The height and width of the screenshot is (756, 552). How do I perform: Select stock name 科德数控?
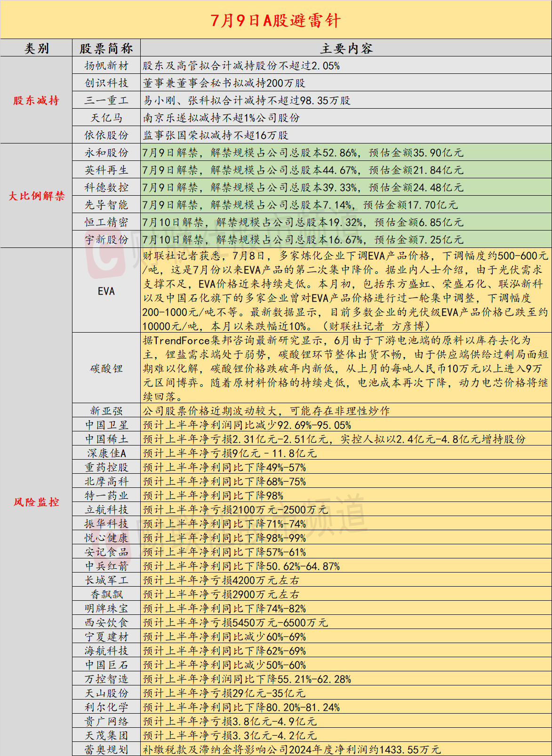tap(106, 188)
